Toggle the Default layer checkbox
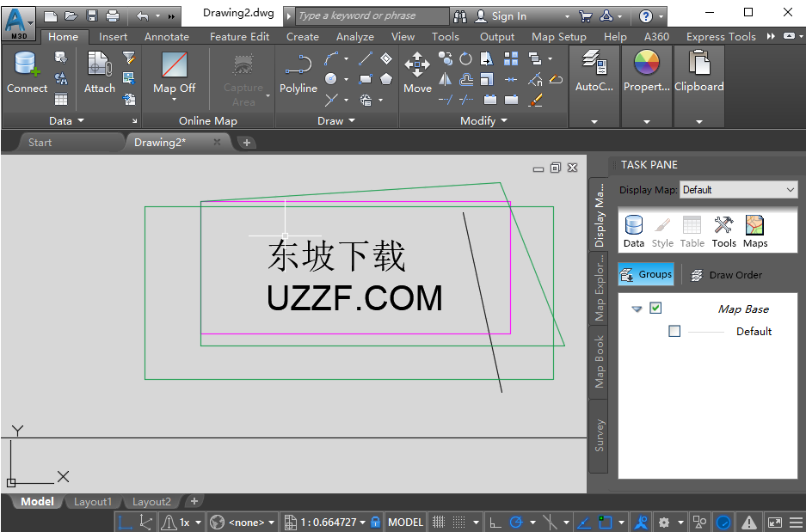Image resolution: width=806 pixels, height=532 pixels. [x=674, y=331]
